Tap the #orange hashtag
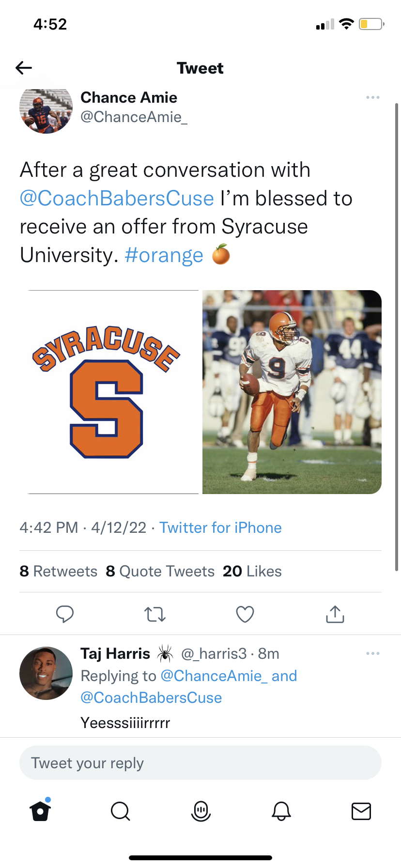Image resolution: width=401 pixels, height=868 pixels. [x=164, y=255]
